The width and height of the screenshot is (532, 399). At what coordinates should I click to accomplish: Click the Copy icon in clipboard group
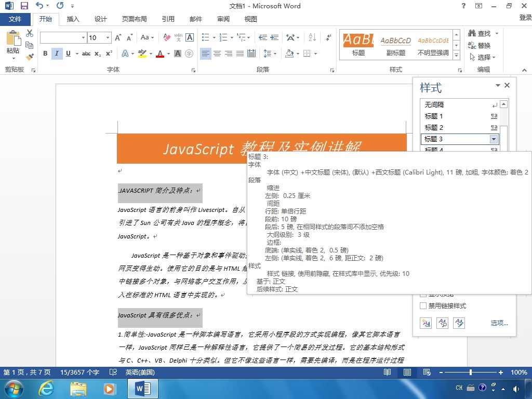[x=30, y=45]
